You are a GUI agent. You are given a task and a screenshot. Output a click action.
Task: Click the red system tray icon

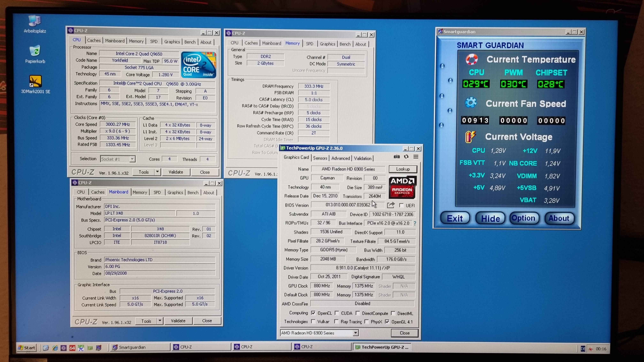pyautogui.click(x=591, y=349)
